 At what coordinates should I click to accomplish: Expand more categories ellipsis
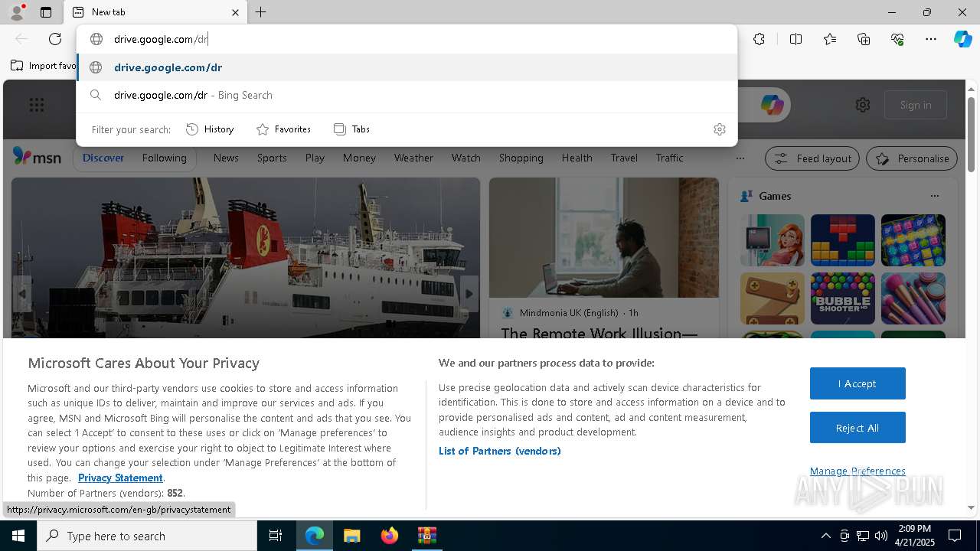(x=740, y=158)
